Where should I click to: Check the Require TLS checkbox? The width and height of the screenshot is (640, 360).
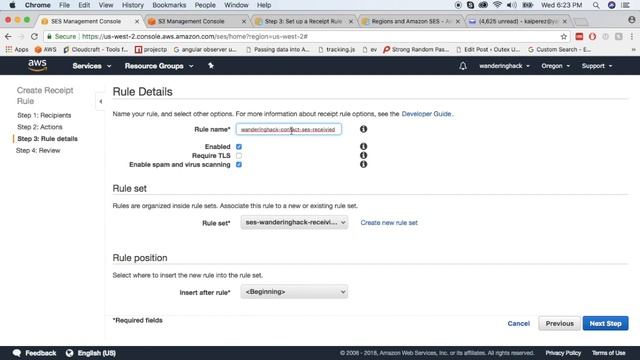[x=239, y=156]
